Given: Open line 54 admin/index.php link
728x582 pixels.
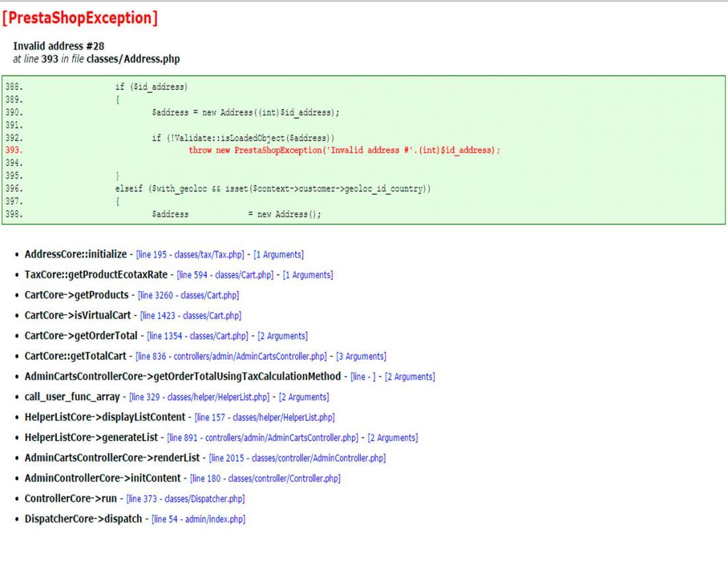Looking at the screenshot, I should point(199,520).
